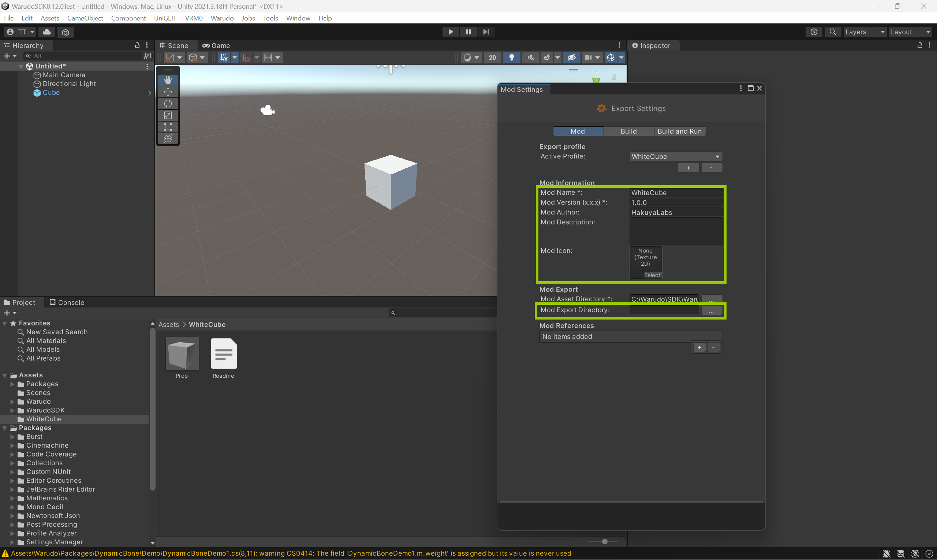Add a new export profile
The image size is (937, 560).
point(688,168)
